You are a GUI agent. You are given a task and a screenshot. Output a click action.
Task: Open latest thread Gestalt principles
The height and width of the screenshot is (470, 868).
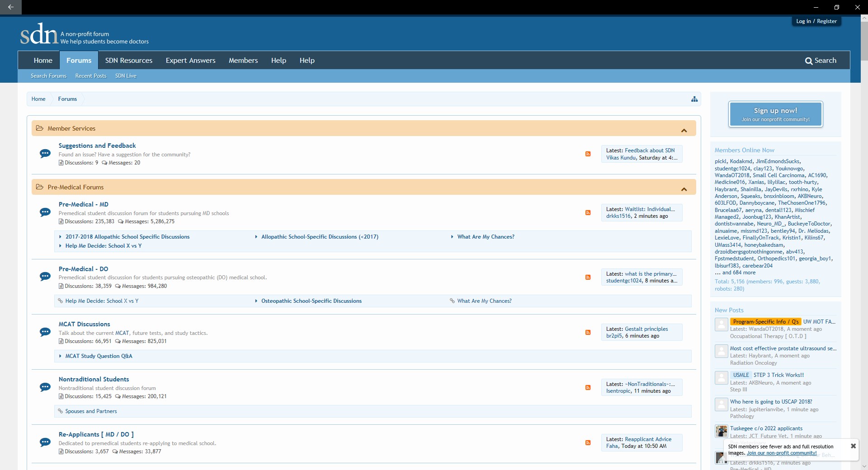(x=646, y=329)
